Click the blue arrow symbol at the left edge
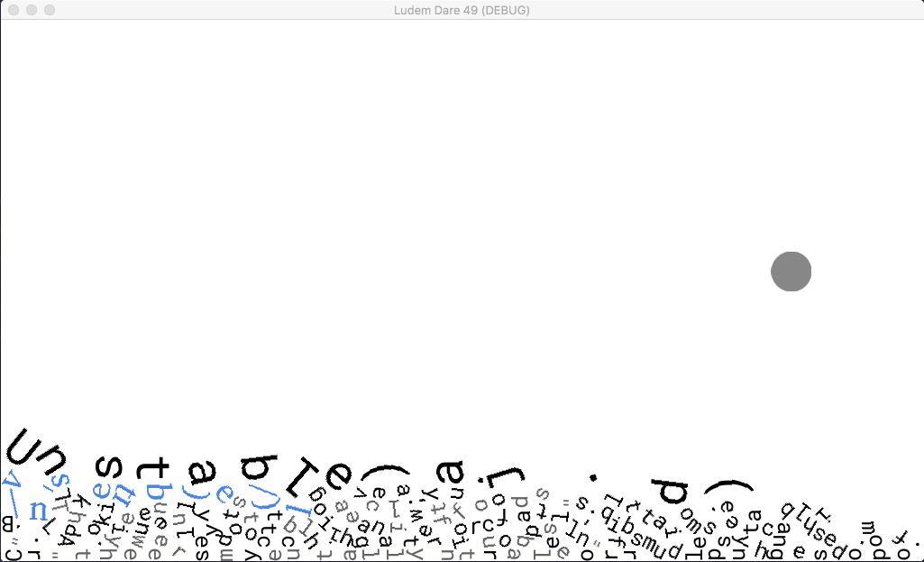The image size is (924, 562). tap(12, 493)
